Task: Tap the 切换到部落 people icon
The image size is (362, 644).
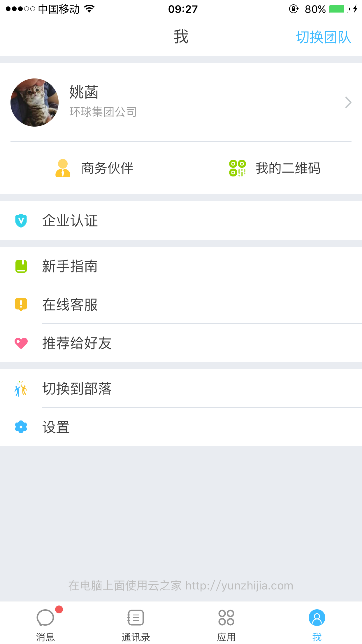Action: (21, 388)
